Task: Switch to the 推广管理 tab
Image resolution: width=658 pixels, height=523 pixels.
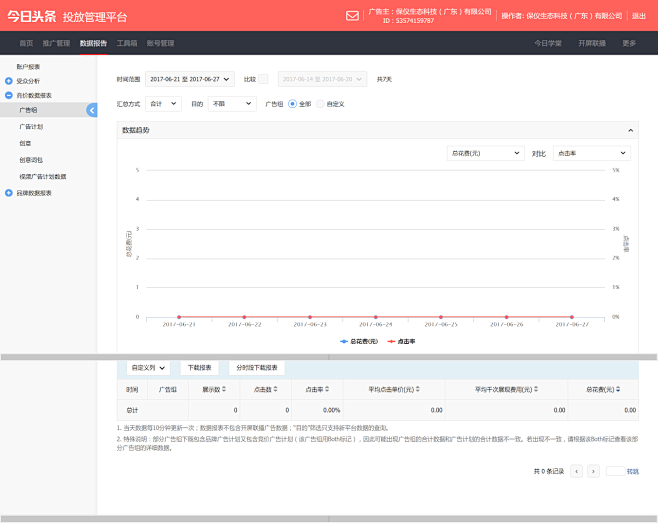Action: 56,43
